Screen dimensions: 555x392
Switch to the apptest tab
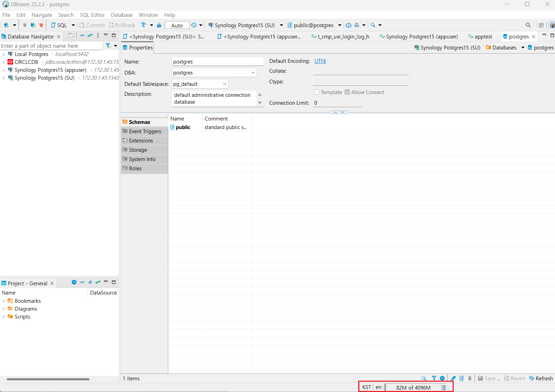pos(480,36)
